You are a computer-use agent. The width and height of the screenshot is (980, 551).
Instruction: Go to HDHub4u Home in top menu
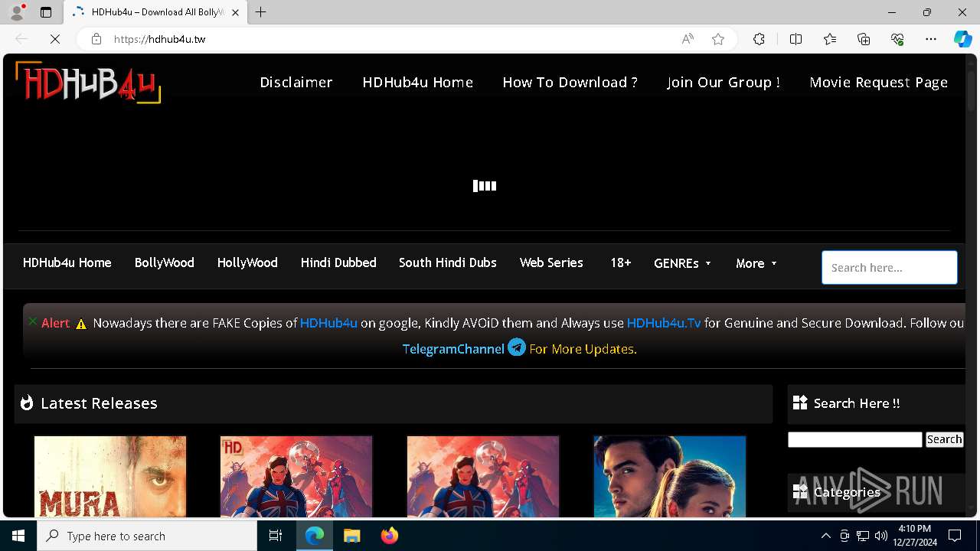pos(417,82)
